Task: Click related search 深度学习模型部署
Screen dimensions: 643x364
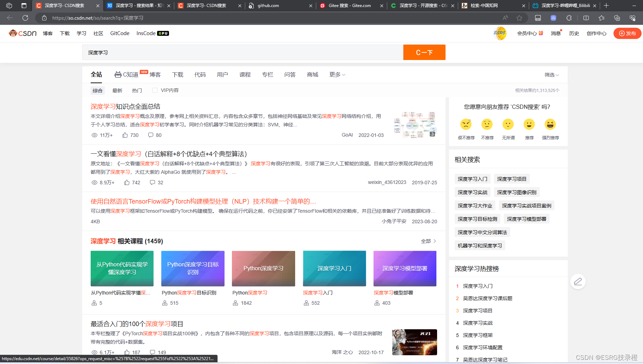Action: pos(526,219)
